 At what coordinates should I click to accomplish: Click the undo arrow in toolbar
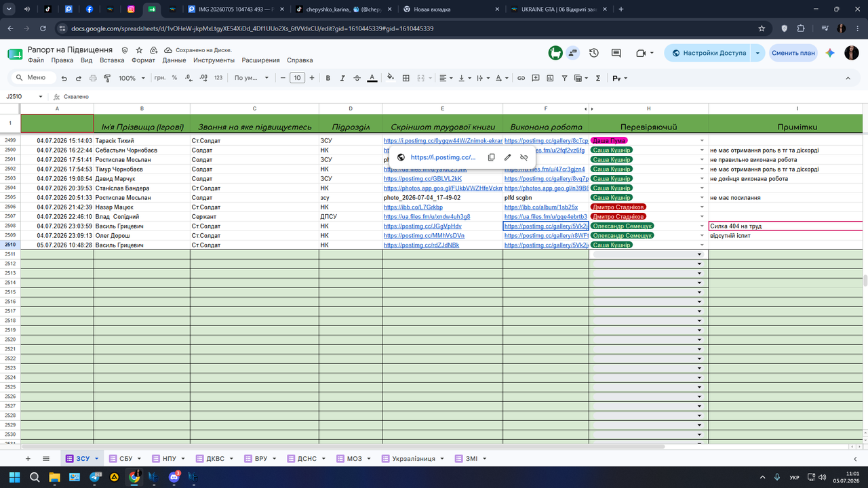[x=64, y=78]
